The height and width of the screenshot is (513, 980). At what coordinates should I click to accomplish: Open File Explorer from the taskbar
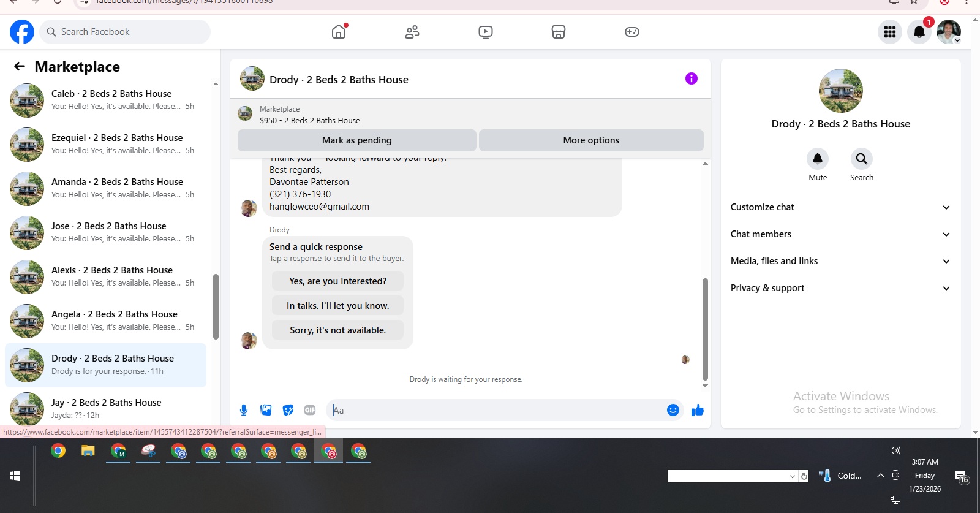click(88, 452)
